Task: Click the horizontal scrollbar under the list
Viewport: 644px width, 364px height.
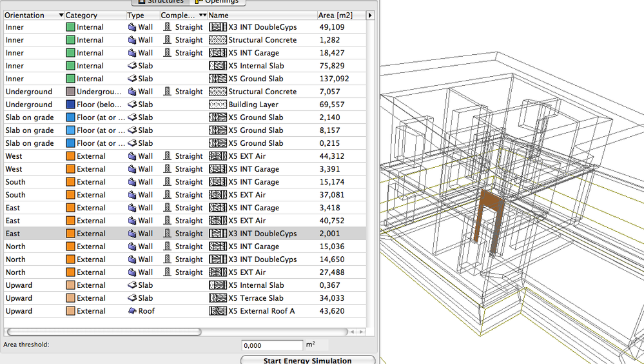Action: [103, 332]
